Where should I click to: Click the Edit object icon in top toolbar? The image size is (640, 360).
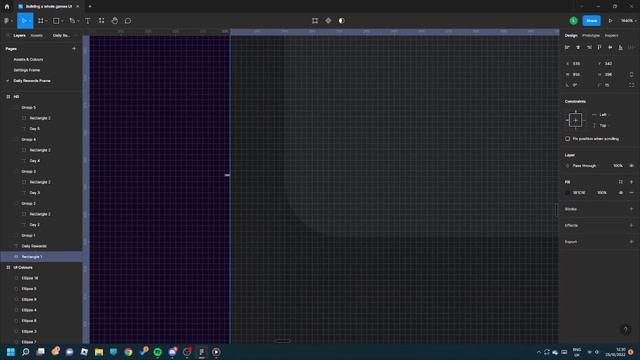[x=315, y=21]
